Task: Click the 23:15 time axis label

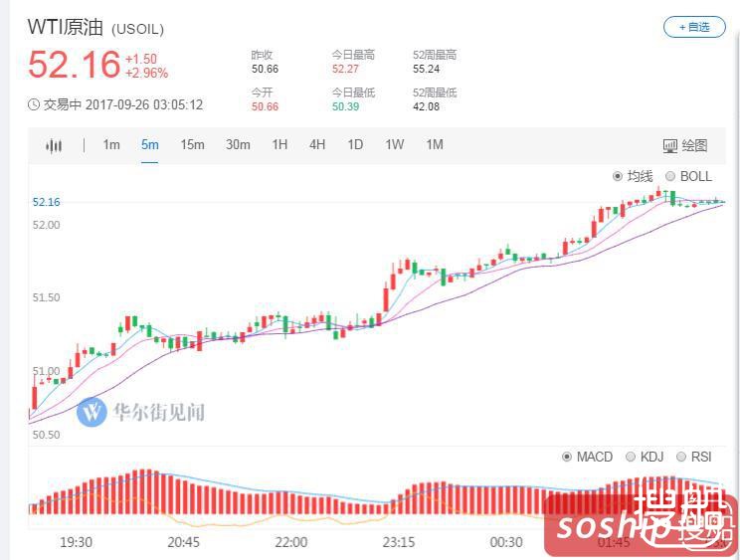Action: 399,542
